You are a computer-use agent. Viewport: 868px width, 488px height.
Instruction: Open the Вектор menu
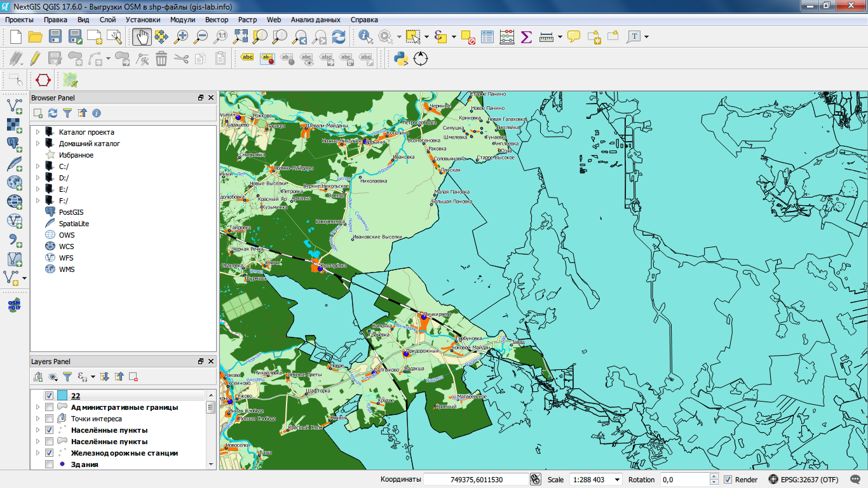[217, 20]
